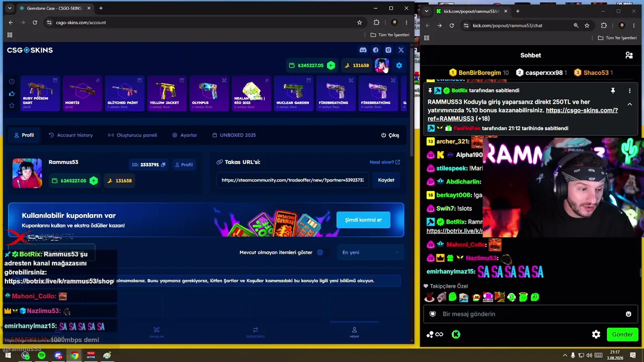Click the 131638 coin balance in the header
The image size is (644, 362).
357,65
